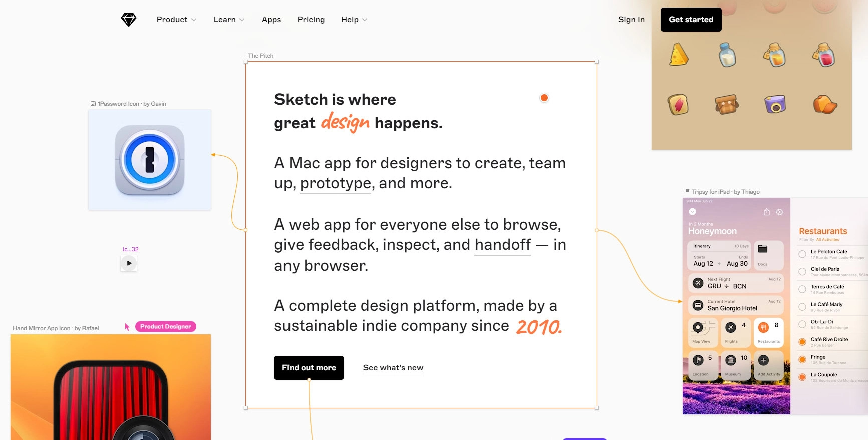Viewport: 868px width, 440px height.
Task: Open the Apps menu item
Action: click(x=271, y=20)
